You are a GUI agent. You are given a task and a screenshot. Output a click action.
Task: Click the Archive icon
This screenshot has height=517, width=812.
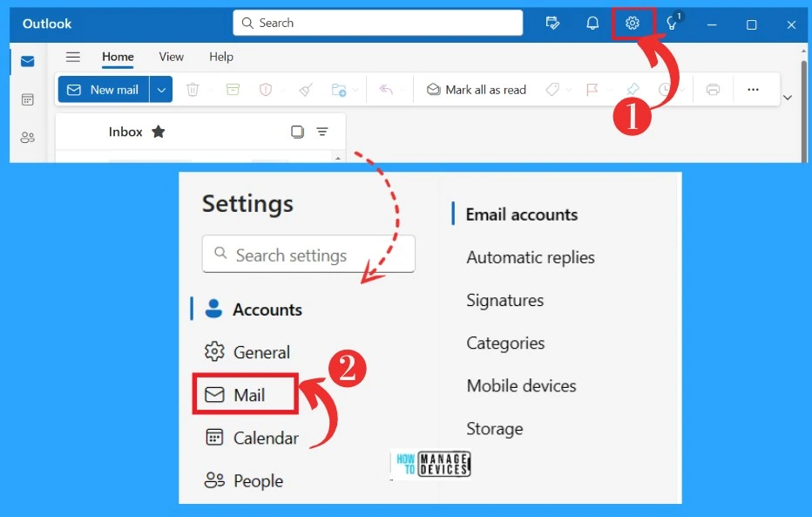click(233, 90)
